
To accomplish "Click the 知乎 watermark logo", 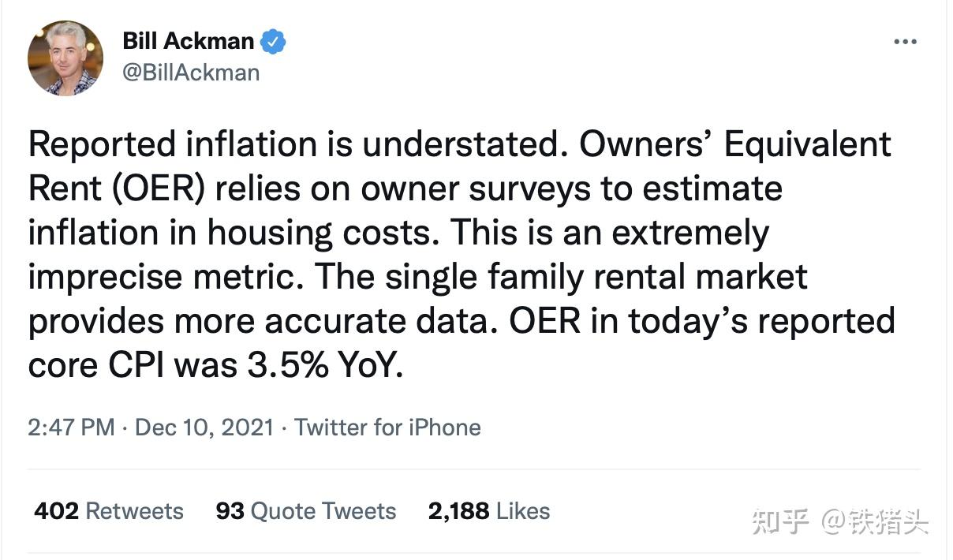I will [x=781, y=521].
